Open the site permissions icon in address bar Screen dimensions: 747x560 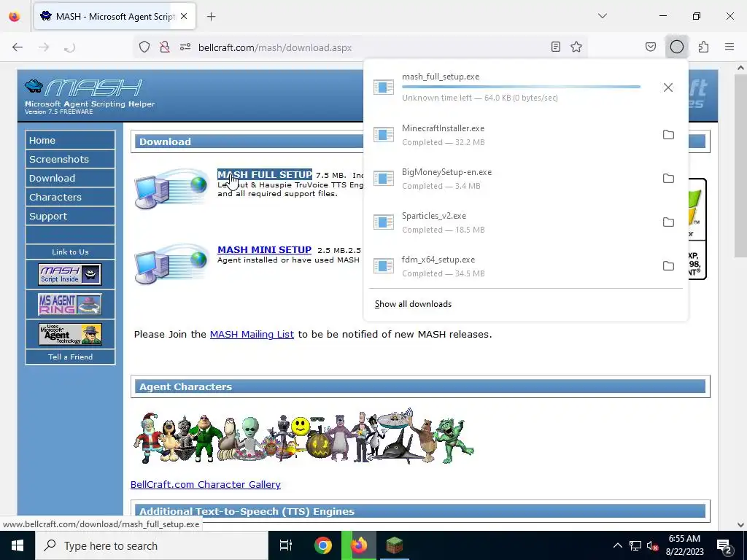[x=185, y=47]
